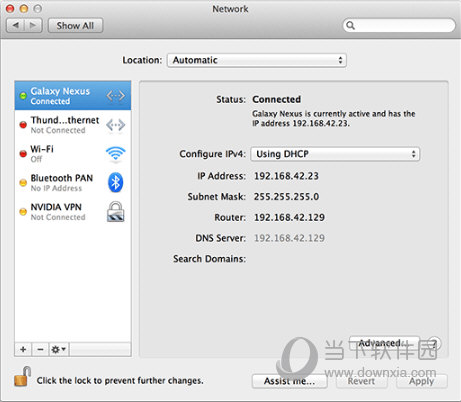
Task: Select the Wi-Fi service in list
Action: 73,154
